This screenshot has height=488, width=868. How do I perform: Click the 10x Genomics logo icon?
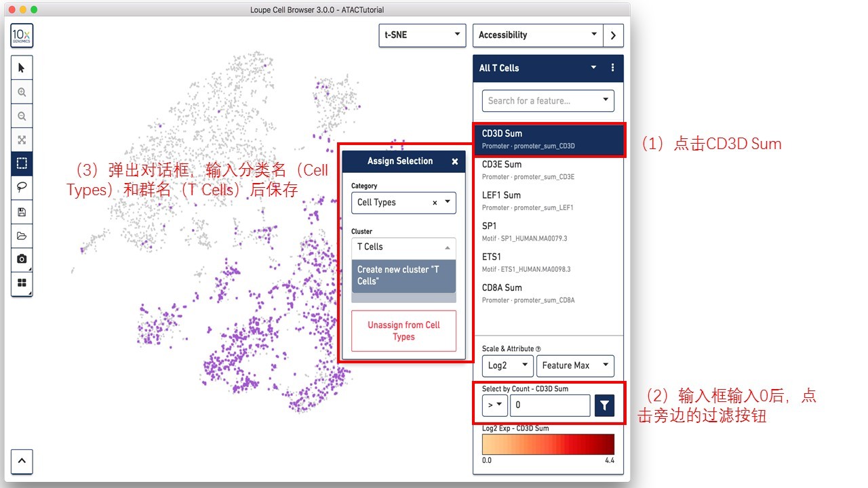22,35
